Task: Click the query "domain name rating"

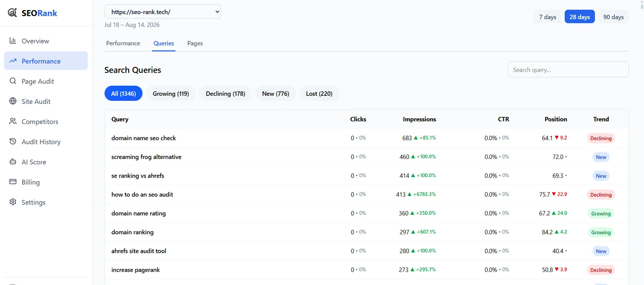Action: click(x=138, y=213)
